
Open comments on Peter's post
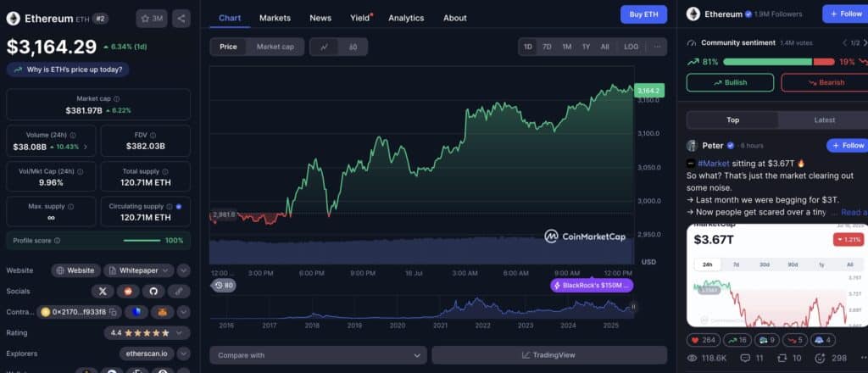pyautogui.click(x=751, y=358)
